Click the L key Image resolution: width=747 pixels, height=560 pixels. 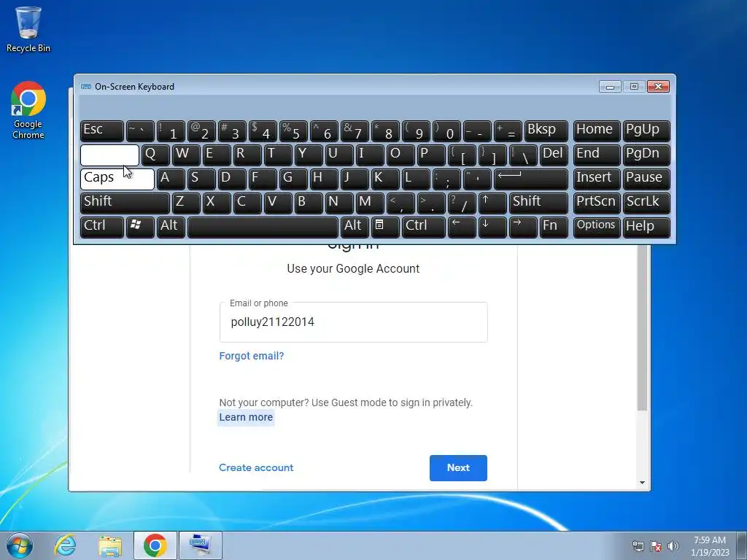click(416, 179)
